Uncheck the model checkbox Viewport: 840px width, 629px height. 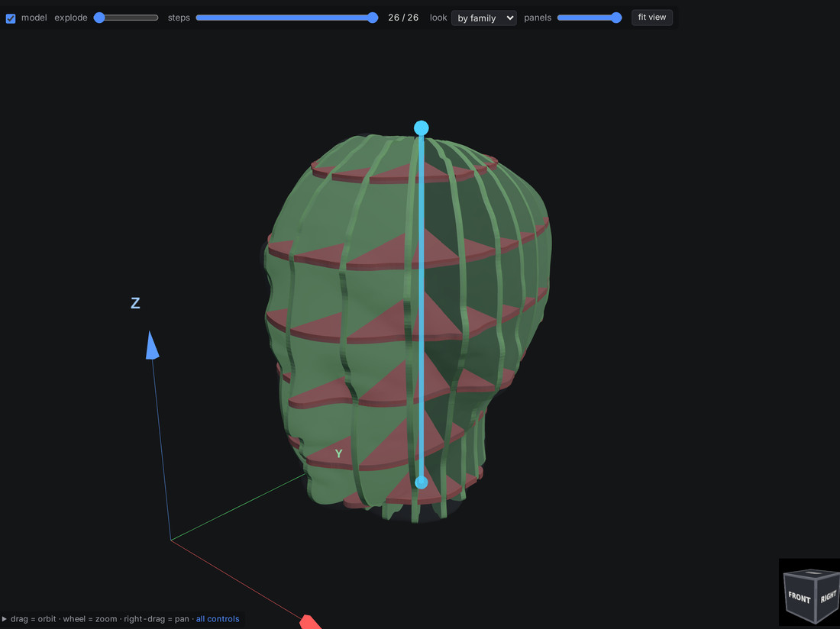[11, 18]
